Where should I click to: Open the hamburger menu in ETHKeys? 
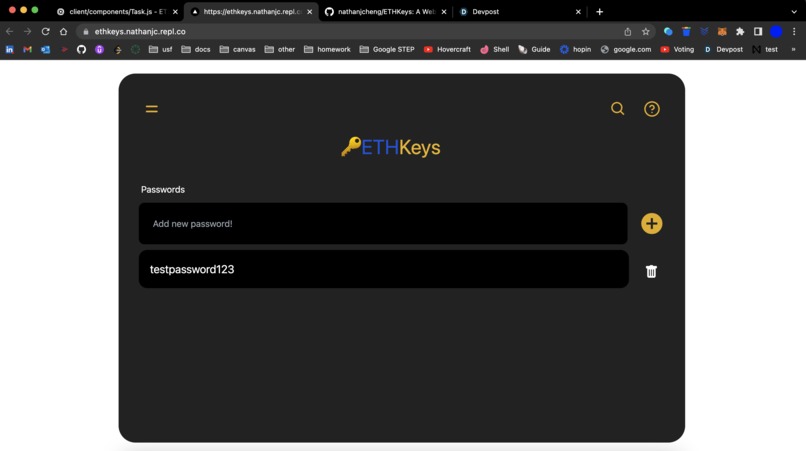pyautogui.click(x=151, y=109)
